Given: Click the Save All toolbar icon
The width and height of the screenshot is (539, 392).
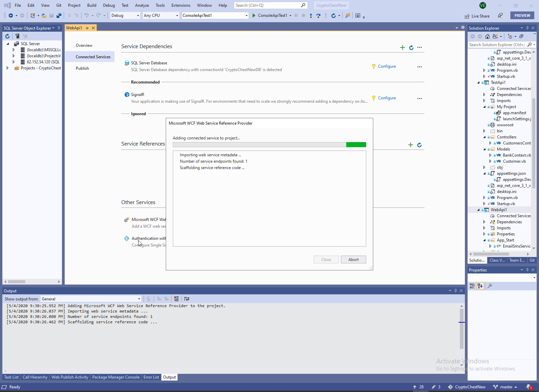Looking at the screenshot, I should click(59, 15).
